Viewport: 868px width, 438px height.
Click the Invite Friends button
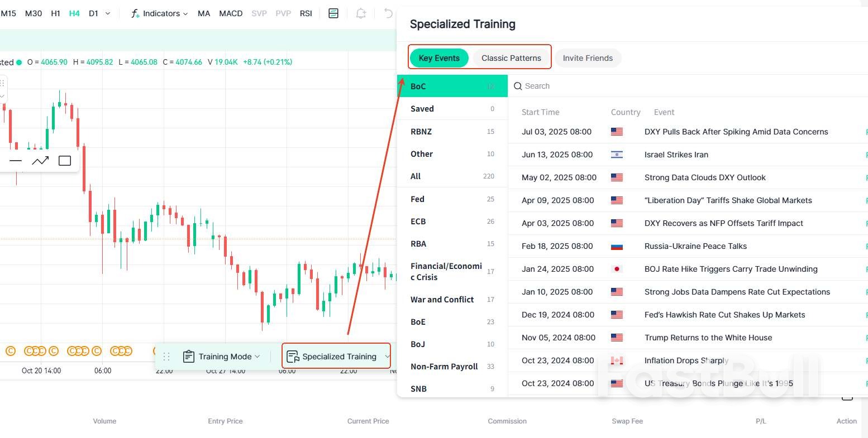(588, 57)
